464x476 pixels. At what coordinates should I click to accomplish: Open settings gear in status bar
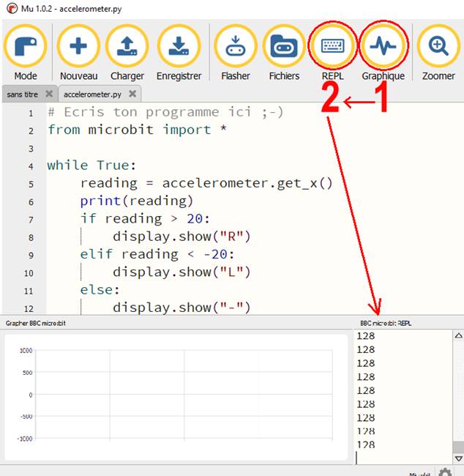pos(445,472)
